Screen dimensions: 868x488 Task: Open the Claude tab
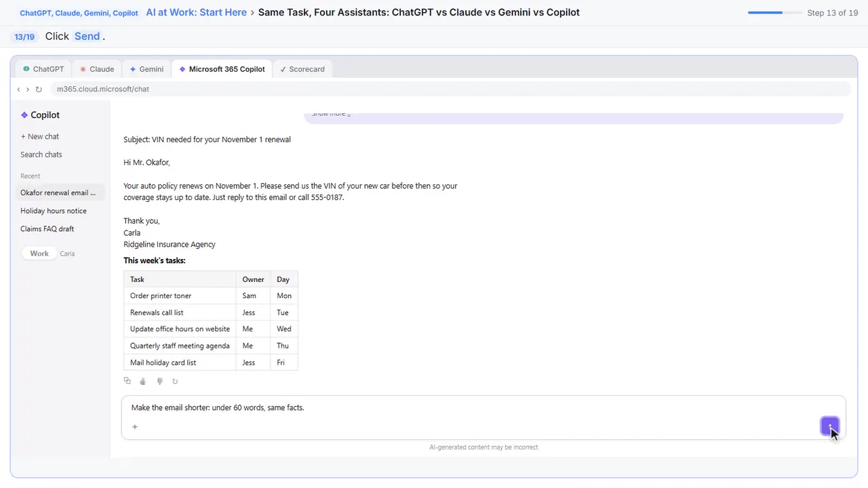coord(96,69)
